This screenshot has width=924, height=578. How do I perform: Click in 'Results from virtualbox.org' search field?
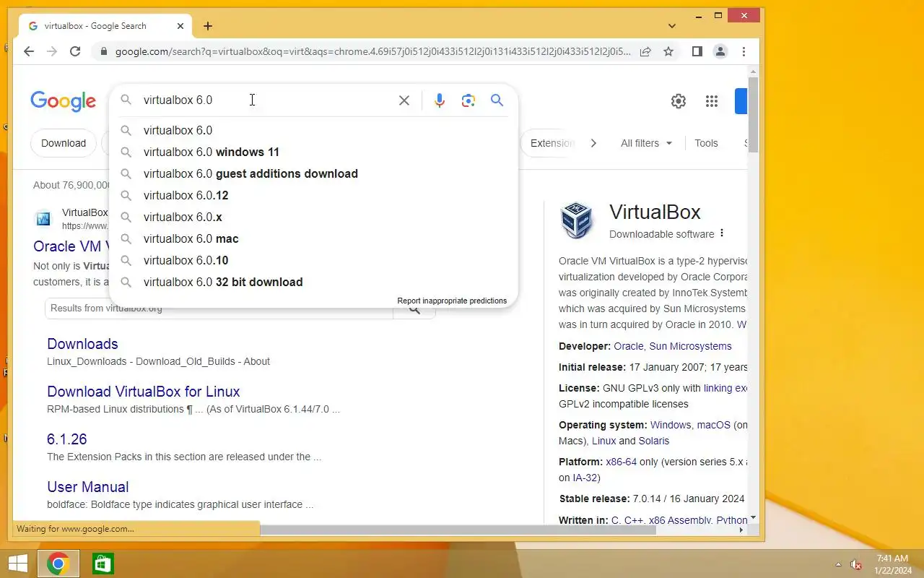click(219, 309)
